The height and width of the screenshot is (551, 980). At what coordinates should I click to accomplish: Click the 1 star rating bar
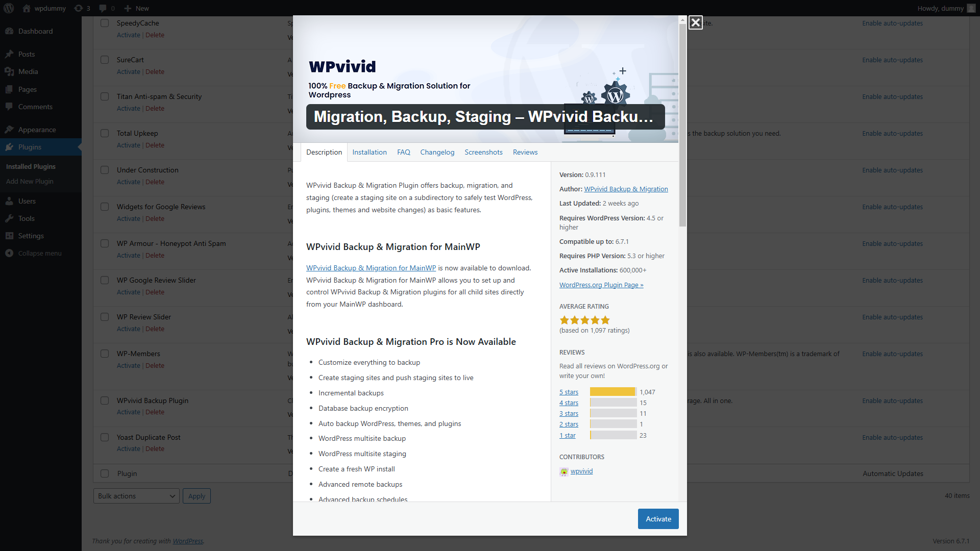coord(614,435)
